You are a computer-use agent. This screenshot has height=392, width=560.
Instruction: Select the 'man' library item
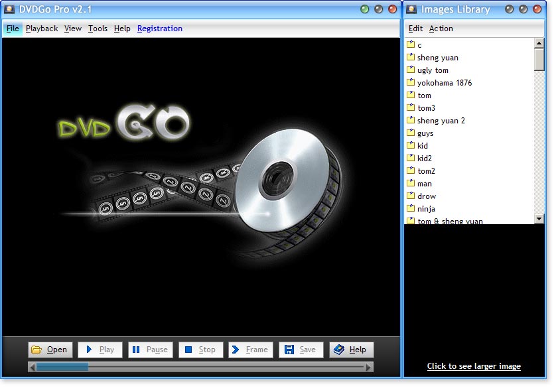coord(424,184)
